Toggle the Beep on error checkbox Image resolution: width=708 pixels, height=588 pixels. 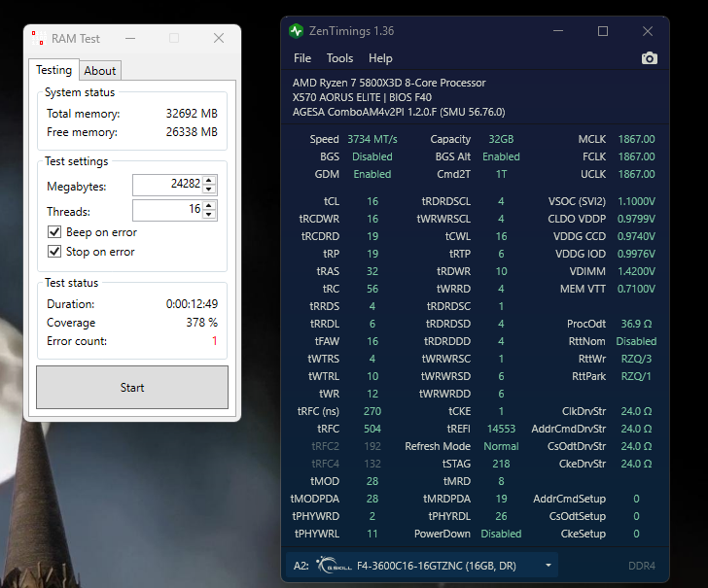(x=54, y=232)
